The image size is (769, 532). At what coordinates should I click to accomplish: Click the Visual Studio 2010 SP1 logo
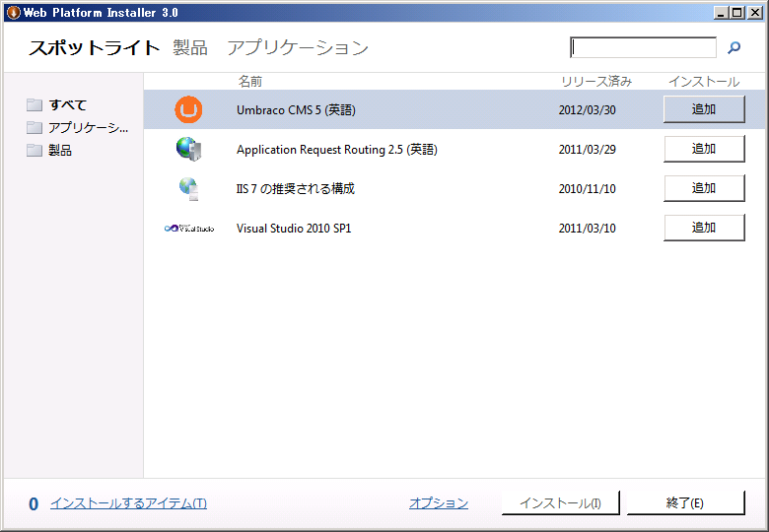[x=189, y=229]
